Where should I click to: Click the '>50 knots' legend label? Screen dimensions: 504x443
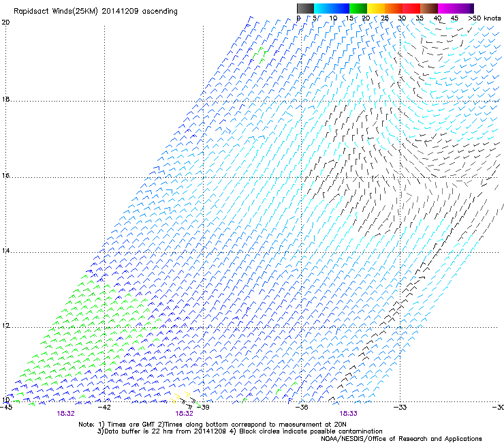(x=484, y=18)
